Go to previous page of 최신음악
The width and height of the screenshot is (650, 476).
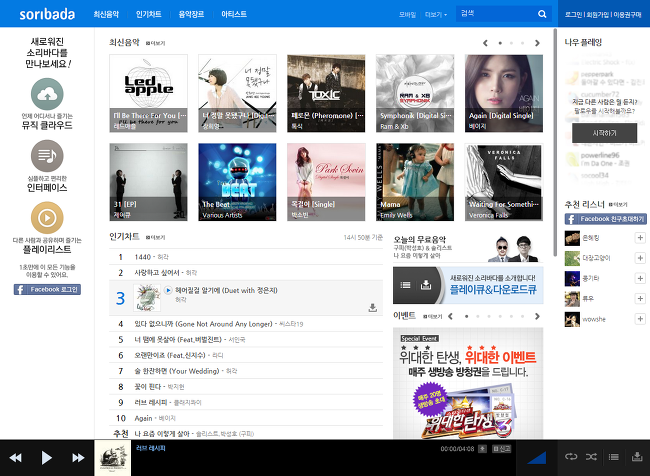485,43
